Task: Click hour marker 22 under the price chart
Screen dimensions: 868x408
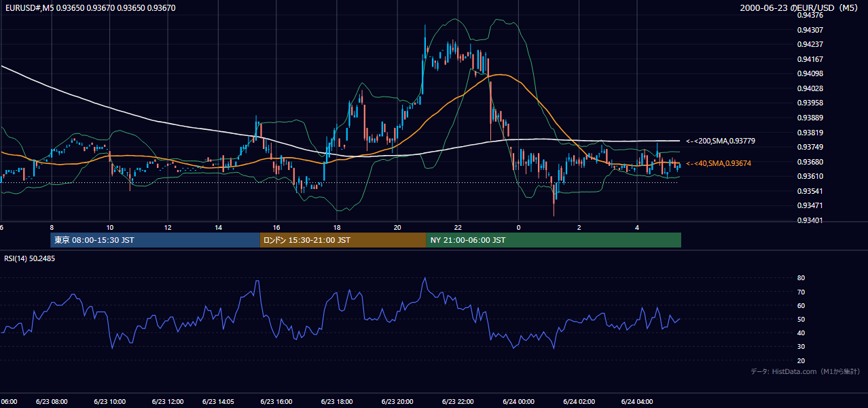Action: coord(458,227)
